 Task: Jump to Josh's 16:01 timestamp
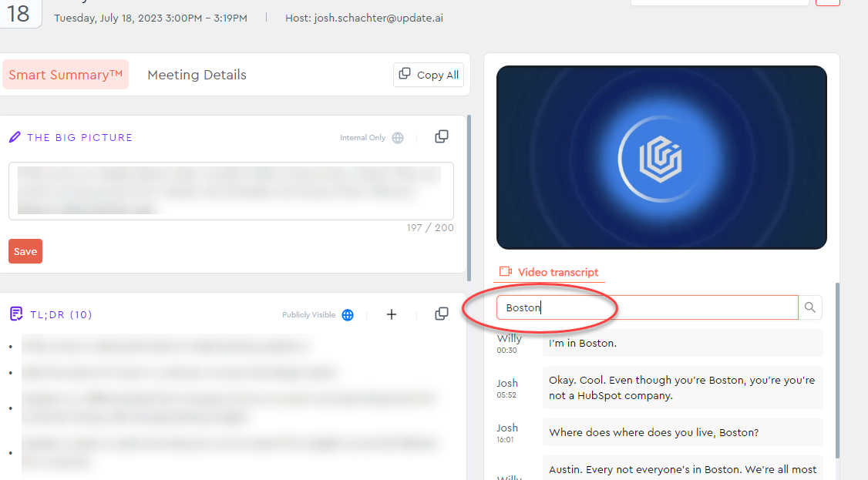pos(505,440)
